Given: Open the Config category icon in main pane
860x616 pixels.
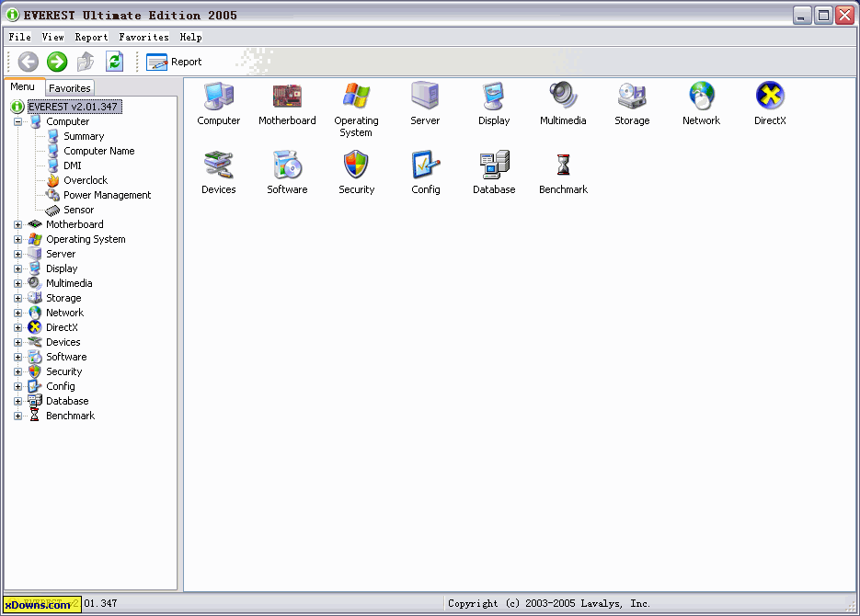Looking at the screenshot, I should click(425, 165).
